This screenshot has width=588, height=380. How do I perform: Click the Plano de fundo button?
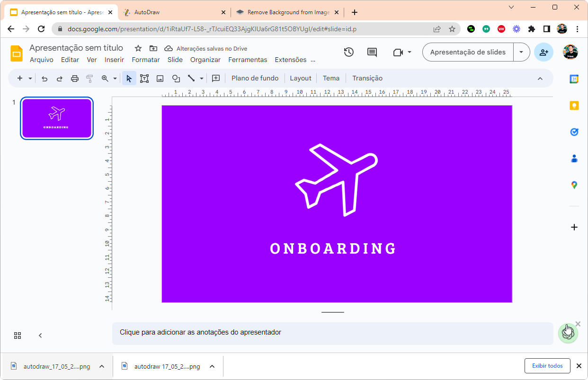click(255, 79)
